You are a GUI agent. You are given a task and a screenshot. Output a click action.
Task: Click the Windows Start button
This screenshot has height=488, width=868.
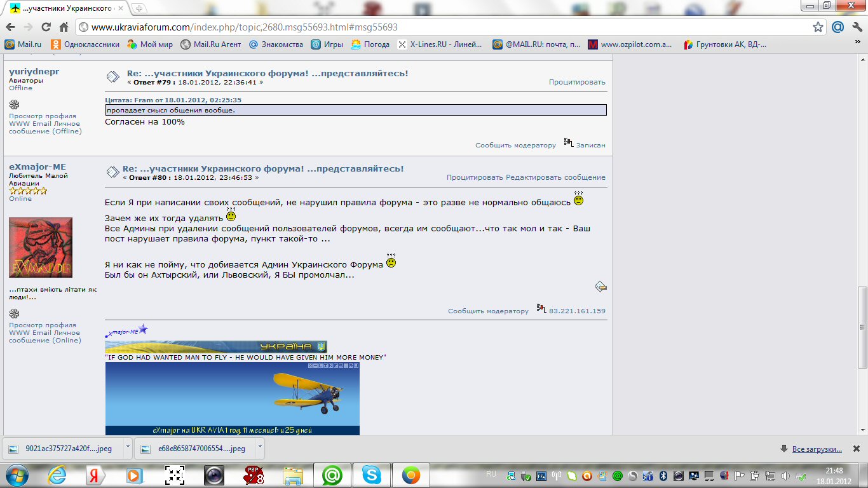[16, 475]
